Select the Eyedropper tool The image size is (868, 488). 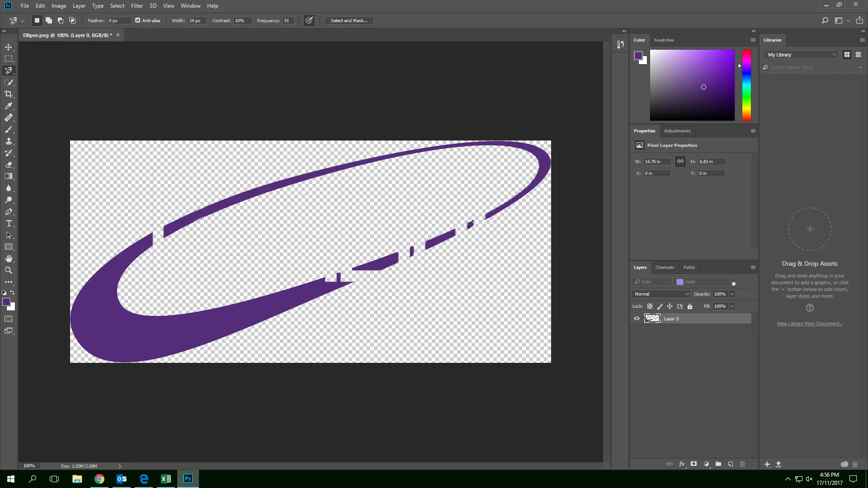click(9, 106)
